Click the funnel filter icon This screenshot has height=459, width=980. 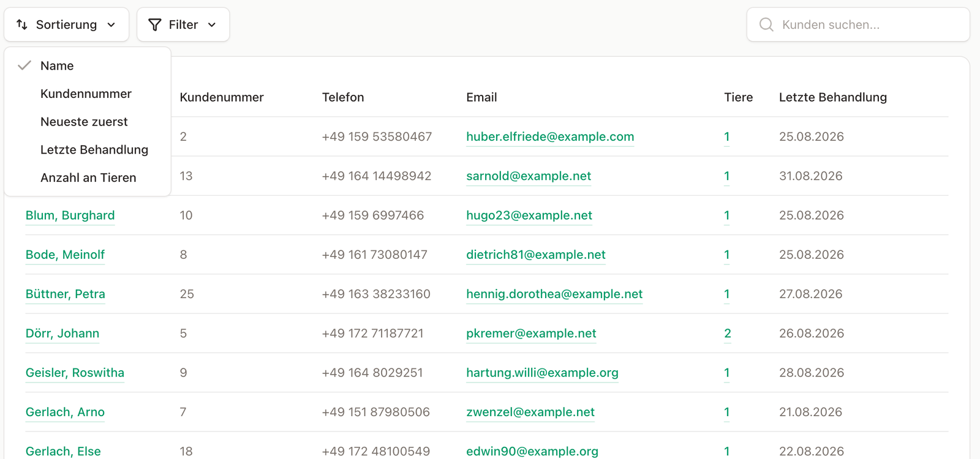(155, 24)
